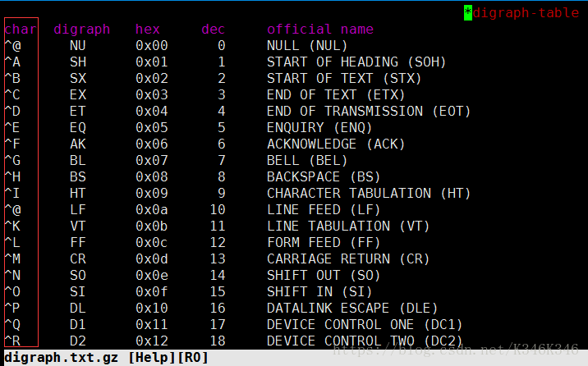Click the text BACKSPACE (BS)

point(324,177)
